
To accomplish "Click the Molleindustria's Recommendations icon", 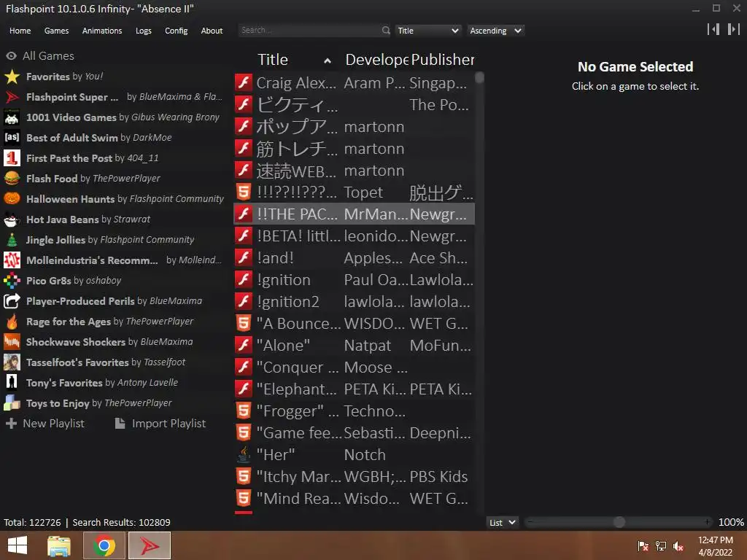I will (x=12, y=260).
